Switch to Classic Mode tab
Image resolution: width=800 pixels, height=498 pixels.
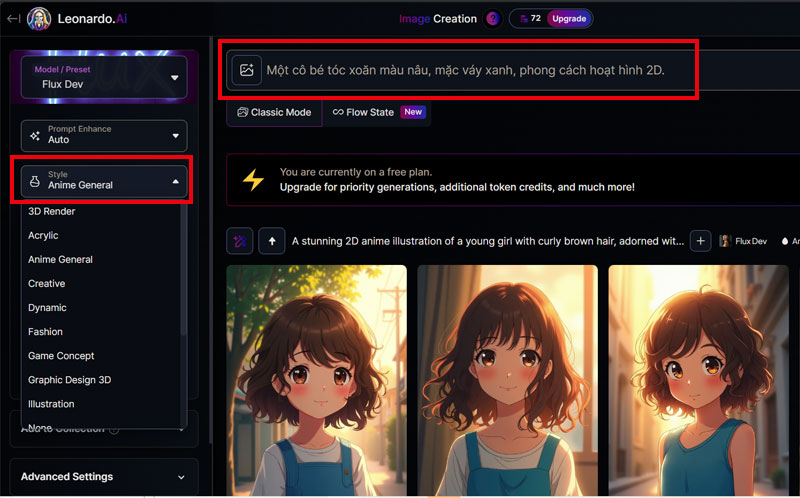pos(274,112)
